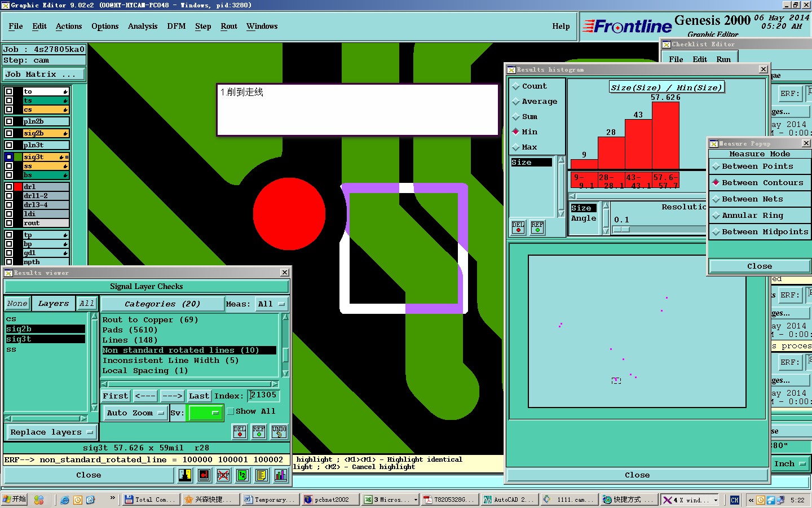Open the Start menu button
Screen dimensions: 812x508
pyautogui.click(x=14, y=499)
